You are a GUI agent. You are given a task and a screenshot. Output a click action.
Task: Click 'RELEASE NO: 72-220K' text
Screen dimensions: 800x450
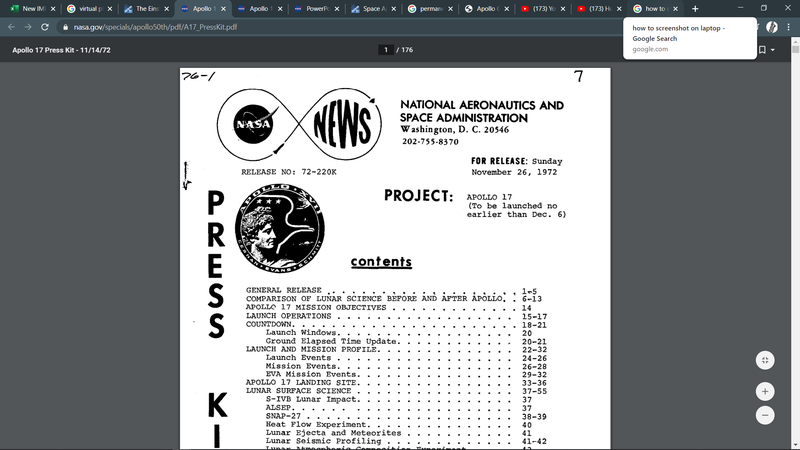click(x=289, y=172)
